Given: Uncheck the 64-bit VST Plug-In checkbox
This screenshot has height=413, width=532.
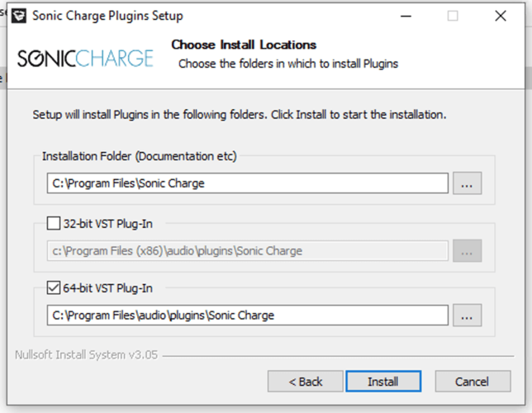Looking at the screenshot, I should (54, 287).
